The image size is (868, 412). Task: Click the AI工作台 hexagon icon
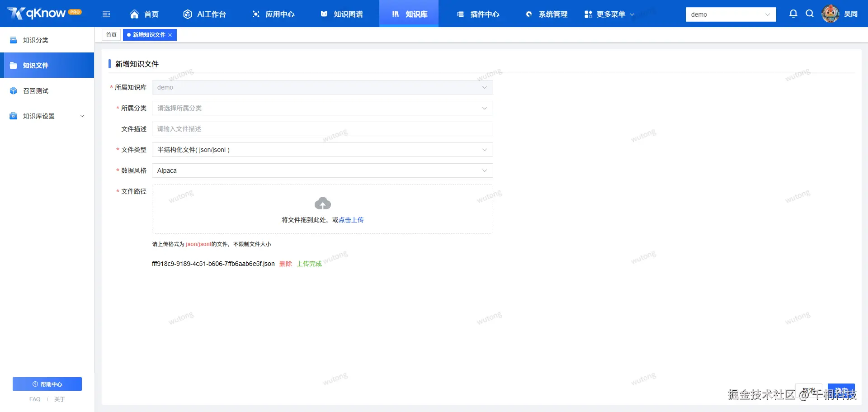coord(188,14)
